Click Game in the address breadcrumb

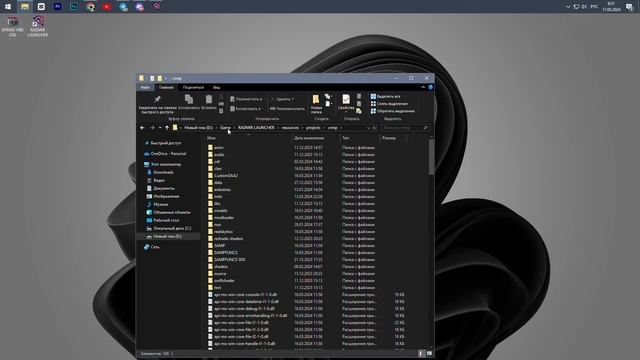(225, 128)
